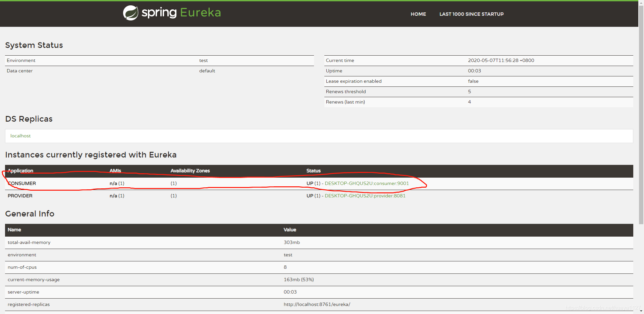This screenshot has height=314, width=644.
Task: Open DESKTOP-GHQUS2U:consumer:9001 instance link
Action: [x=367, y=183]
